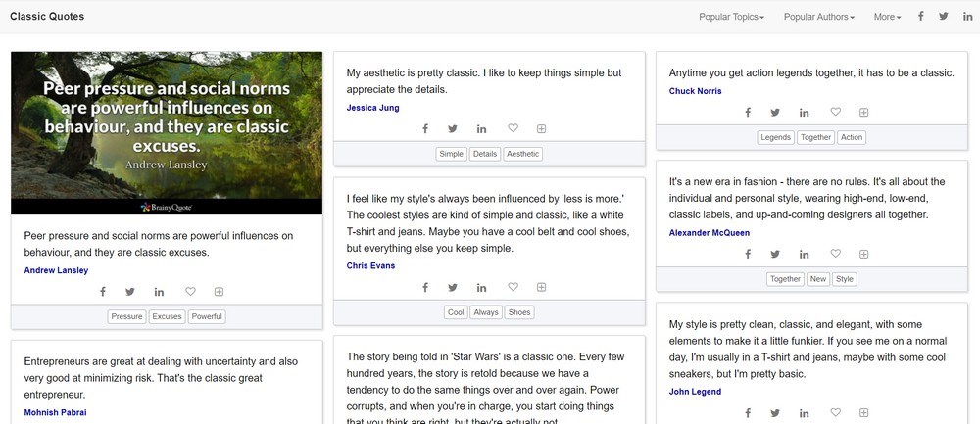Favorite the Chuck Norris quote
980x424 pixels.
pyautogui.click(x=836, y=112)
